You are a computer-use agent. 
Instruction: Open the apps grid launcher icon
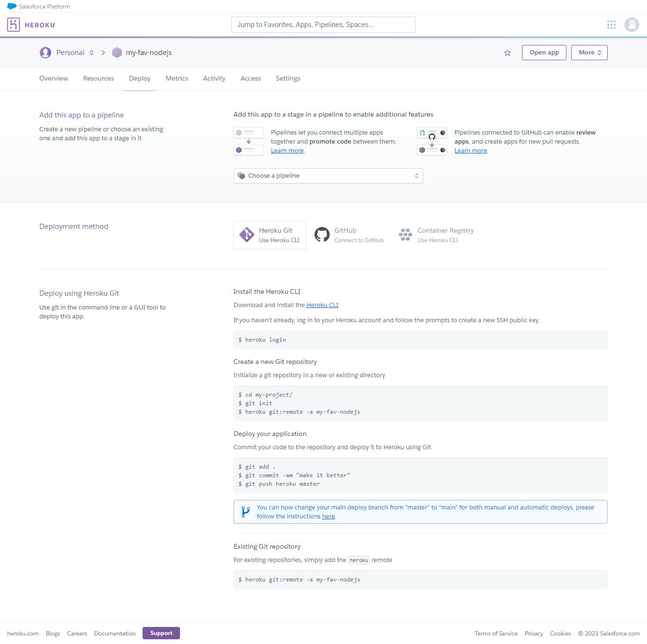611,25
